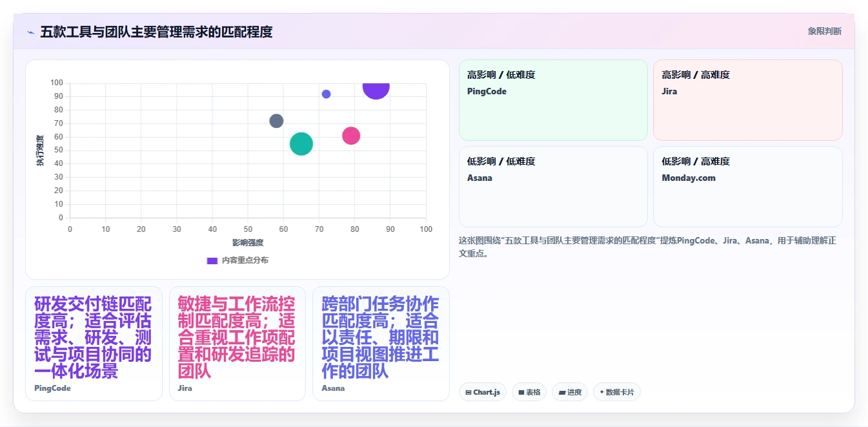Click the icon on the Chart.js chip
Viewport: 868px width, 427px height.
pos(468,393)
